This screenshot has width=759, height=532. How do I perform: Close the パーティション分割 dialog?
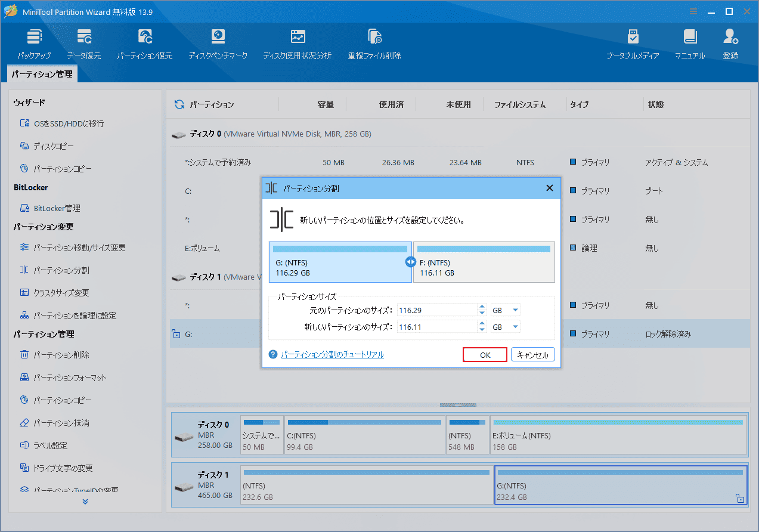tap(549, 188)
